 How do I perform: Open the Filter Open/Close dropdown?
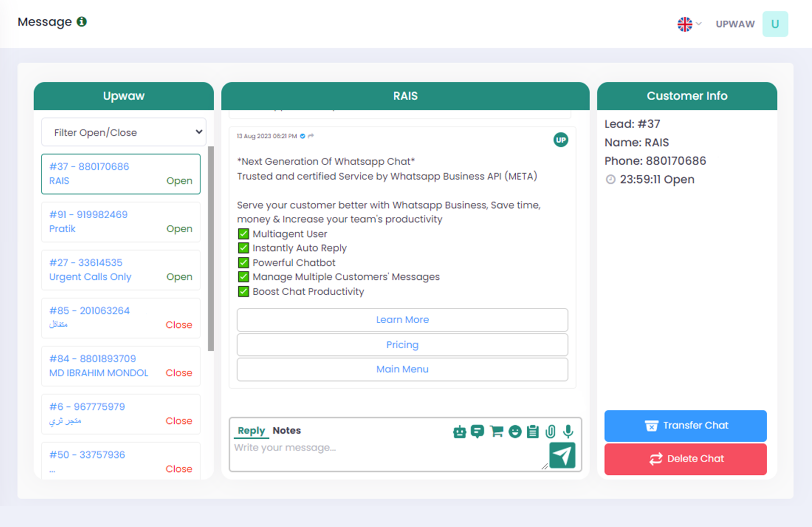click(x=124, y=132)
